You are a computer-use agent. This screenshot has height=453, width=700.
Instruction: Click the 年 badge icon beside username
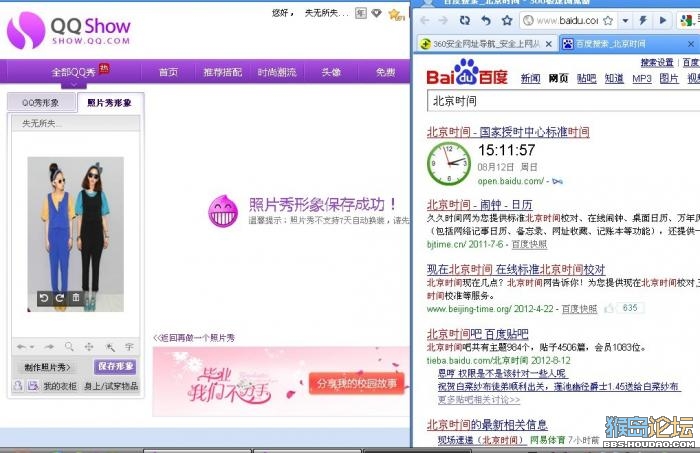tap(360, 13)
